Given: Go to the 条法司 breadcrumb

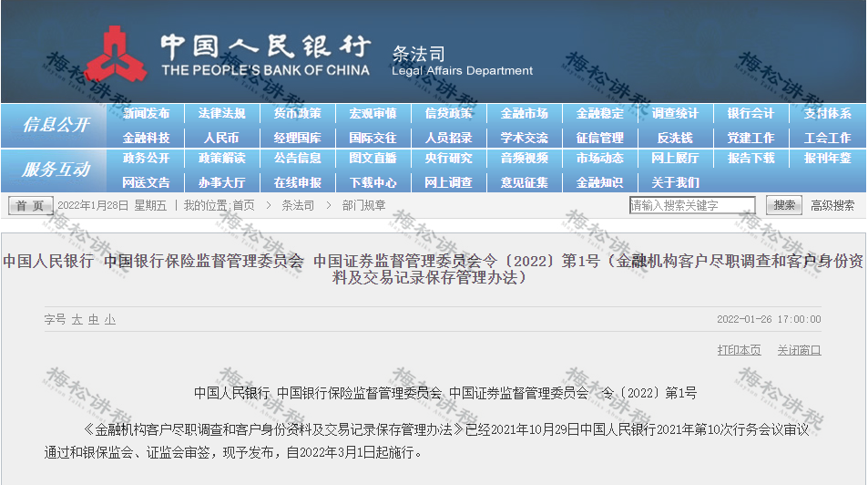Looking at the screenshot, I should coord(298,206).
